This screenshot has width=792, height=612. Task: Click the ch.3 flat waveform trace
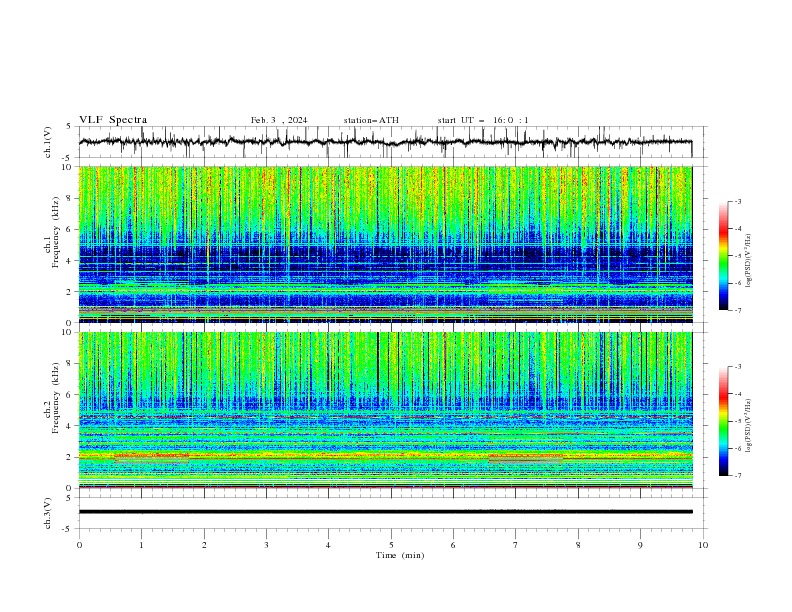click(385, 512)
